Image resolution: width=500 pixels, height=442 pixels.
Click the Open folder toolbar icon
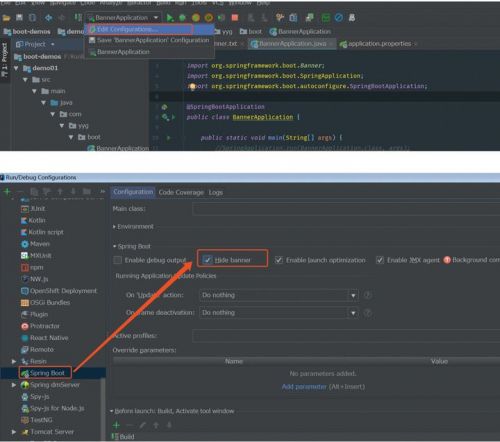pyautogui.click(x=6, y=18)
